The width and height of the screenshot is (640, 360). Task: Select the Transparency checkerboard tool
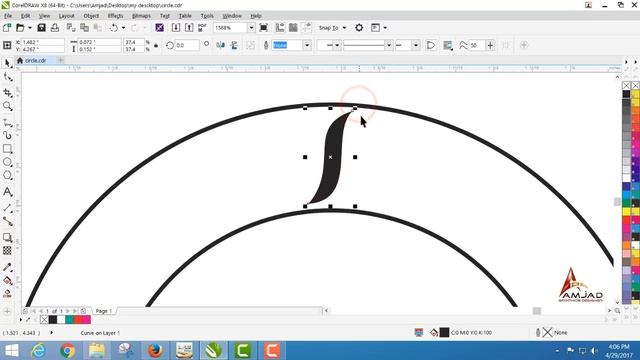coord(7,250)
